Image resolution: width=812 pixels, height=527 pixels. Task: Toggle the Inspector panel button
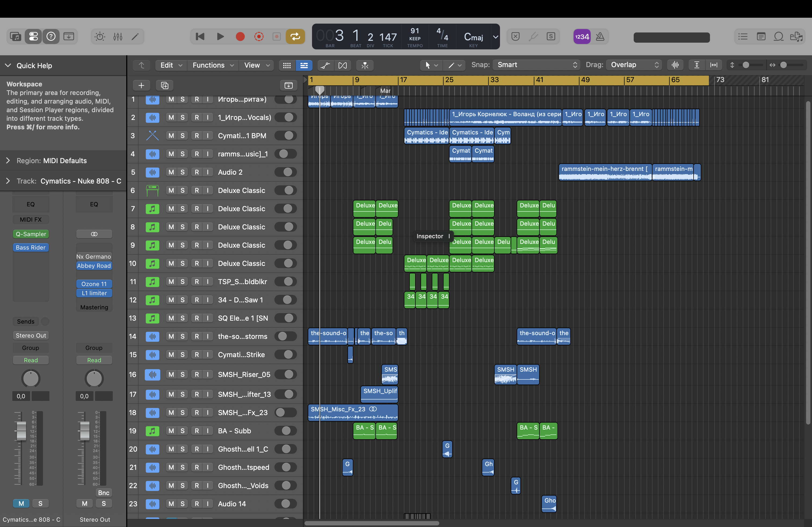click(x=33, y=36)
